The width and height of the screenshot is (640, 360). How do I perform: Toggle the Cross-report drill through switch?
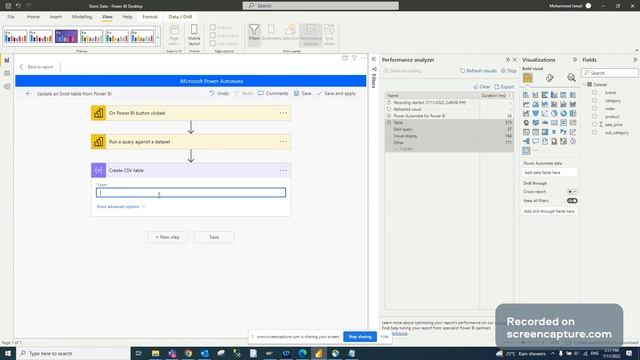point(572,191)
